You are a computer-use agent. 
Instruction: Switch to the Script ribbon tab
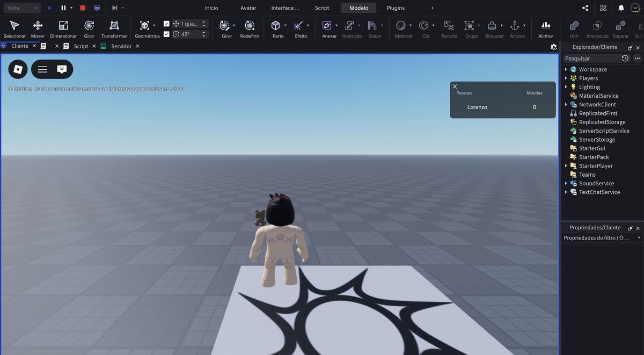click(322, 8)
